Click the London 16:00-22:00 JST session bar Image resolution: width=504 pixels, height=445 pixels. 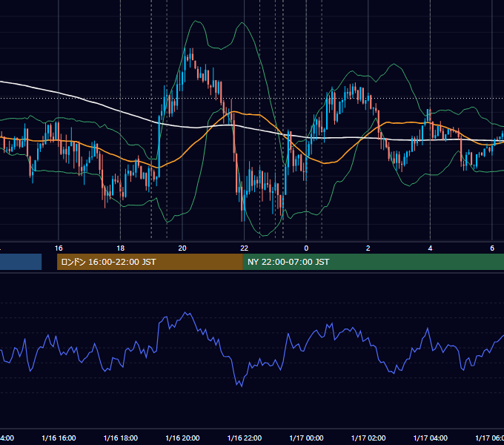150,262
